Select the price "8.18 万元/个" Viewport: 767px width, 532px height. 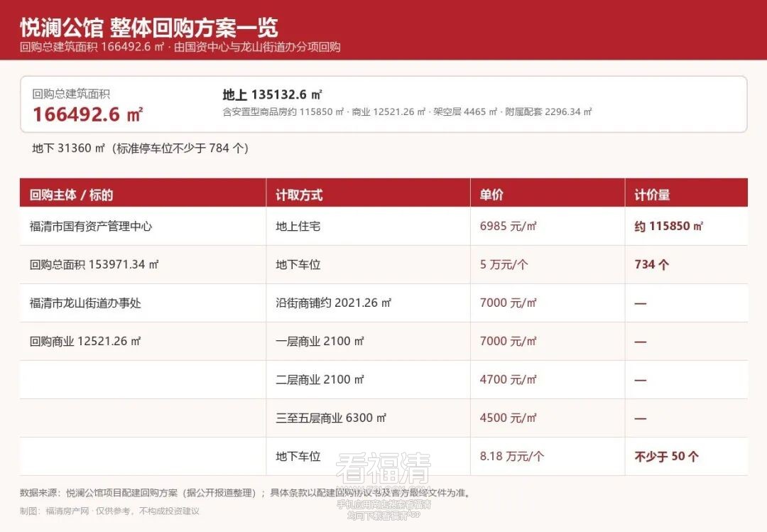click(511, 457)
